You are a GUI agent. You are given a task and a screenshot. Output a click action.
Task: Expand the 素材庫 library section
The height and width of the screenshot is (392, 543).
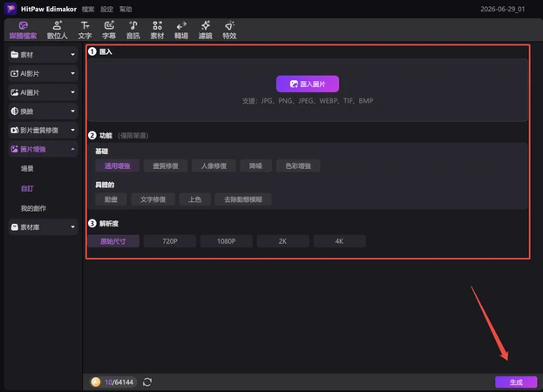tap(43, 227)
